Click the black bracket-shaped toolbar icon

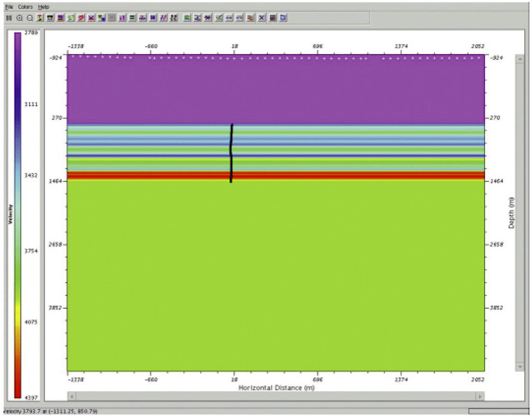click(x=197, y=17)
